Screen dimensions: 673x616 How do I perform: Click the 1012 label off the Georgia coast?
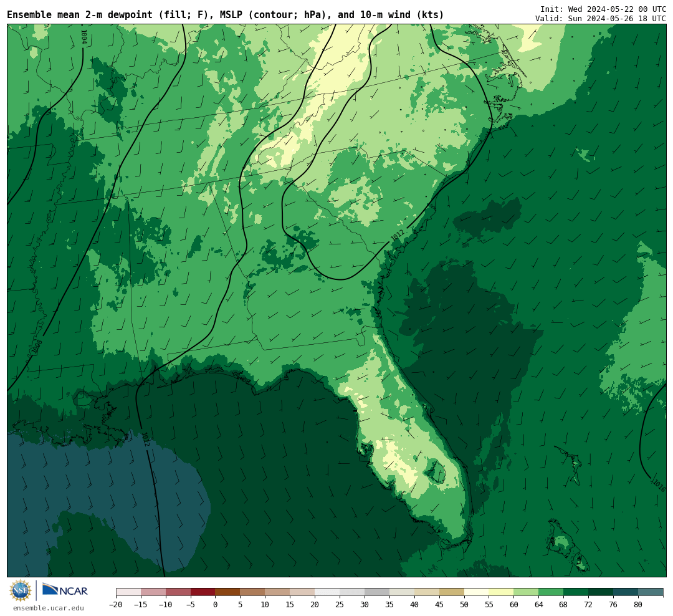pyautogui.click(x=398, y=235)
